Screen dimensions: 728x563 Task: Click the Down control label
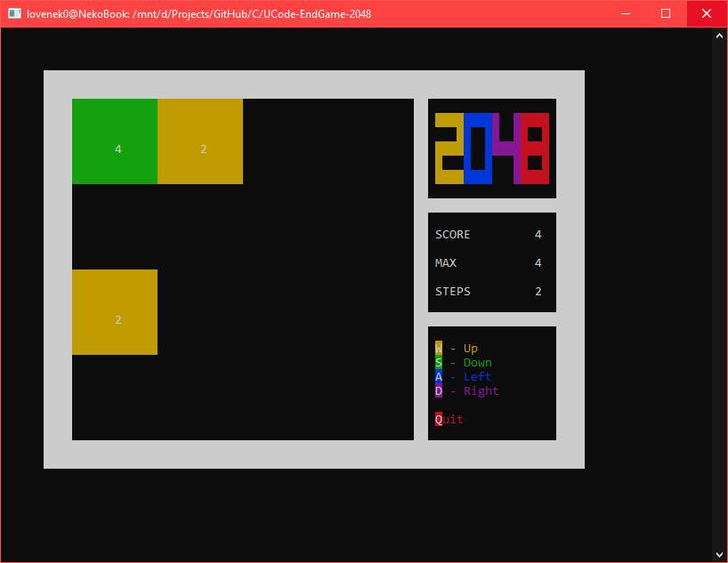pyautogui.click(x=477, y=363)
